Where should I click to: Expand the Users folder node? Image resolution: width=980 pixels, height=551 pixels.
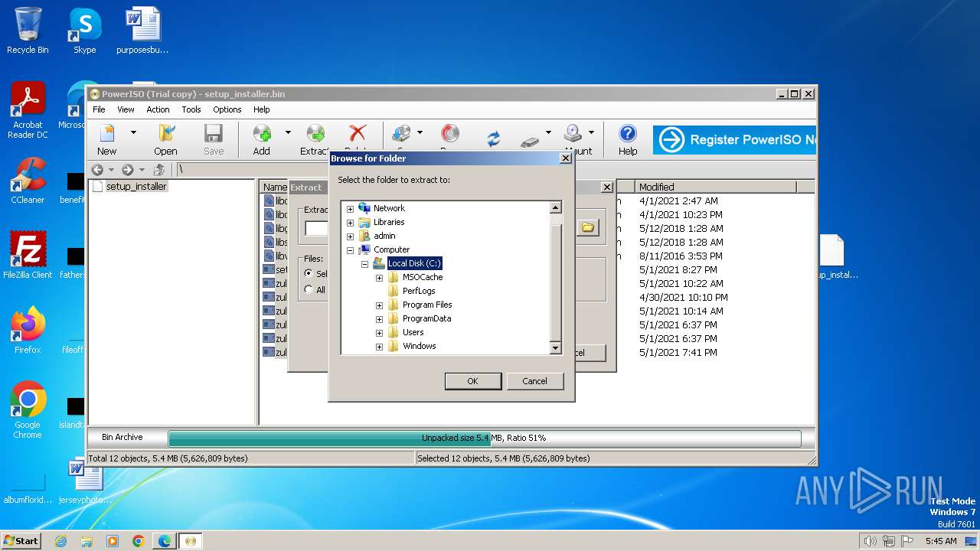tap(380, 332)
